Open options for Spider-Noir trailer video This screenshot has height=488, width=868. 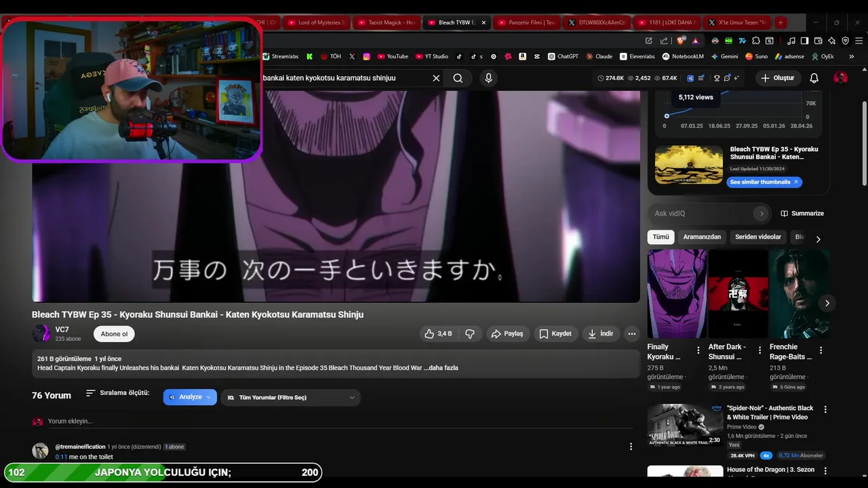[x=825, y=409]
